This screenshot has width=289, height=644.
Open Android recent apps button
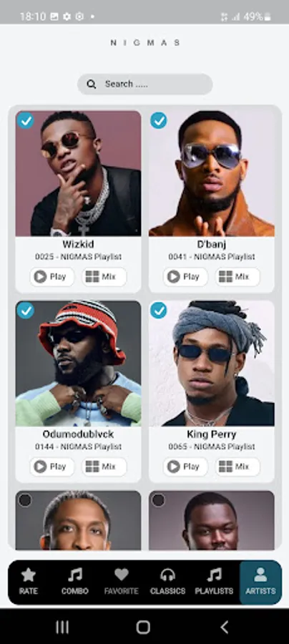[62, 627]
